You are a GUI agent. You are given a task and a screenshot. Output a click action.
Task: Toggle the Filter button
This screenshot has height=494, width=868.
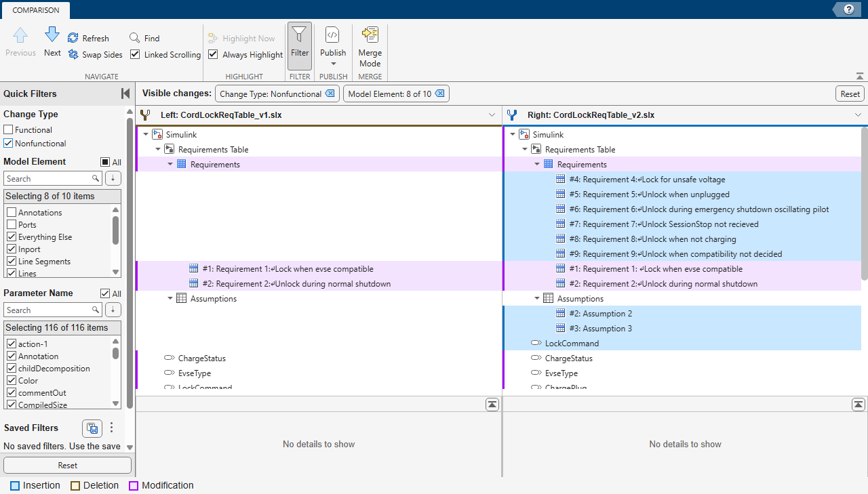click(x=300, y=45)
